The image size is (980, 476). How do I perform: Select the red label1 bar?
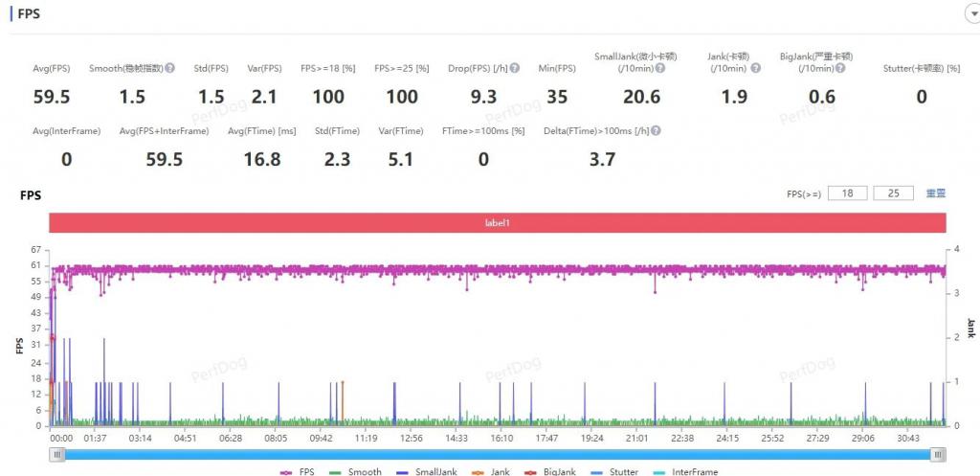498,222
